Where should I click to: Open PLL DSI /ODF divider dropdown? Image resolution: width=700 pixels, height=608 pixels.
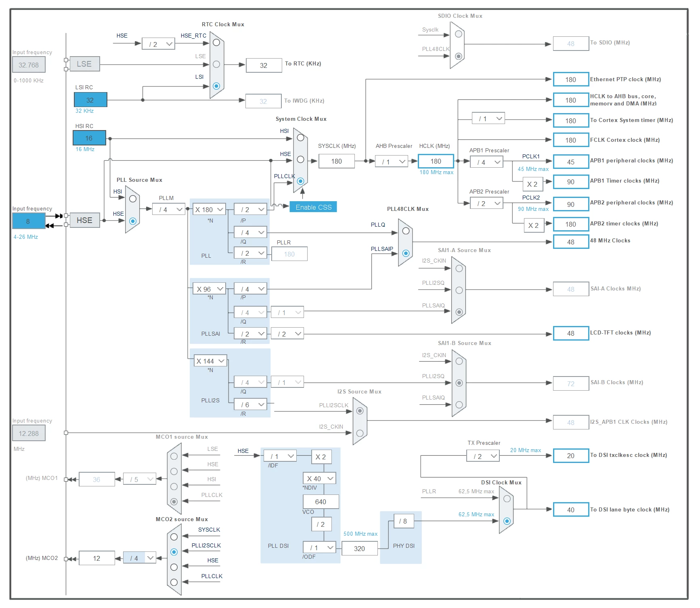click(319, 547)
